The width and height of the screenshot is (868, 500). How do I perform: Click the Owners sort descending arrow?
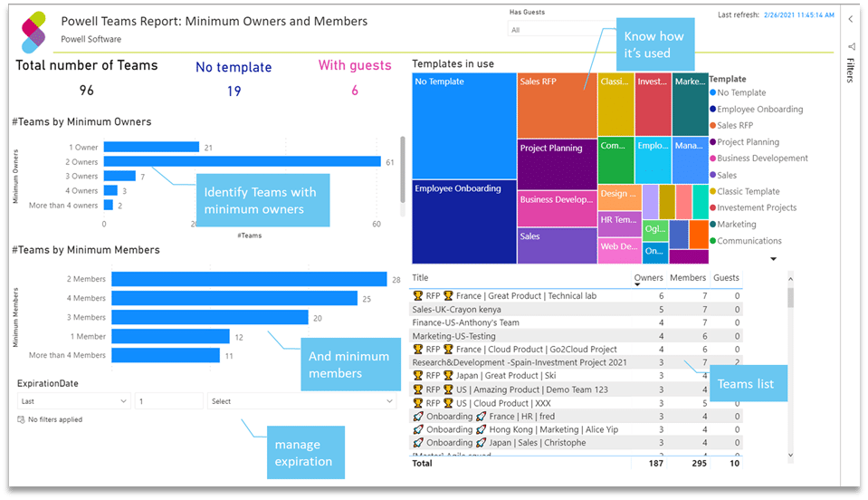pos(637,284)
